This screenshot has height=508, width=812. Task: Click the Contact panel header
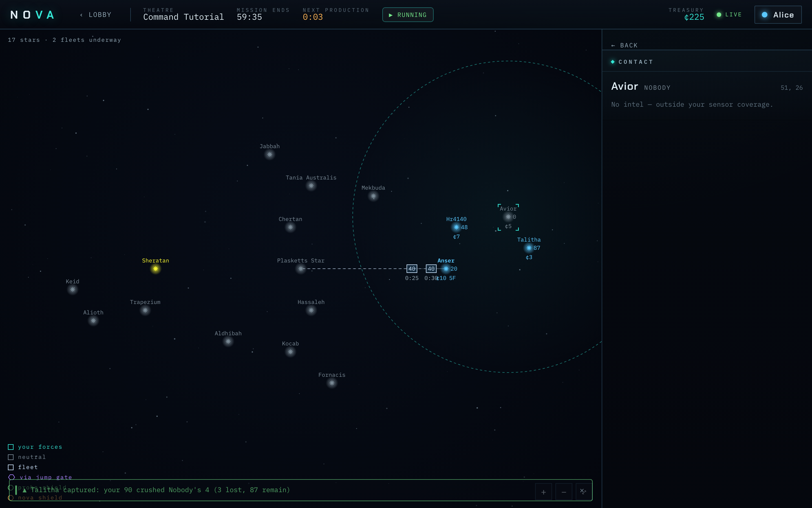707,62
